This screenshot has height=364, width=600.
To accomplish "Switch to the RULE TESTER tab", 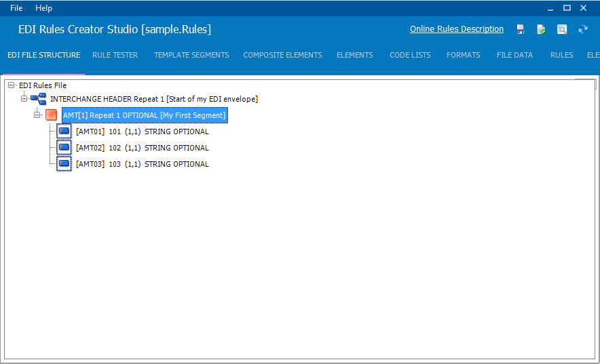I will click(x=115, y=55).
